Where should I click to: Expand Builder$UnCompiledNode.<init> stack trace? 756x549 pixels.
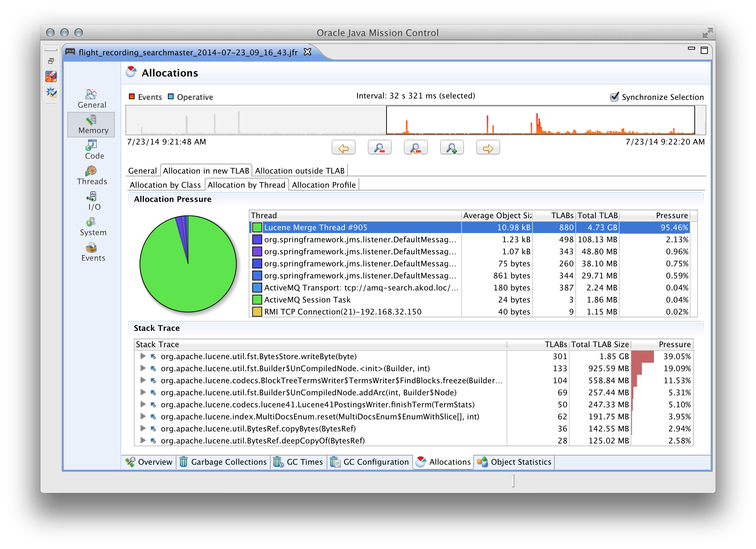tap(143, 368)
